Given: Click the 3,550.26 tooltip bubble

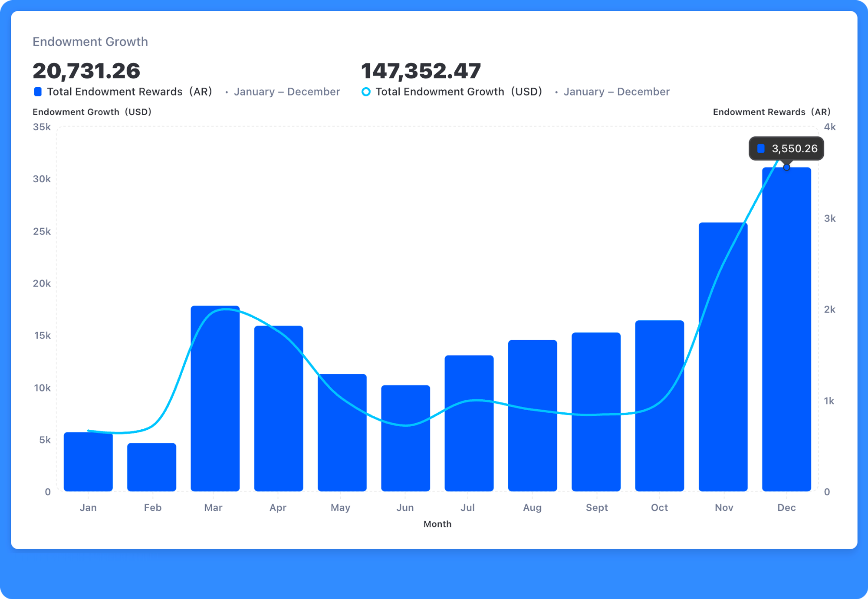Looking at the screenshot, I should tap(786, 148).
